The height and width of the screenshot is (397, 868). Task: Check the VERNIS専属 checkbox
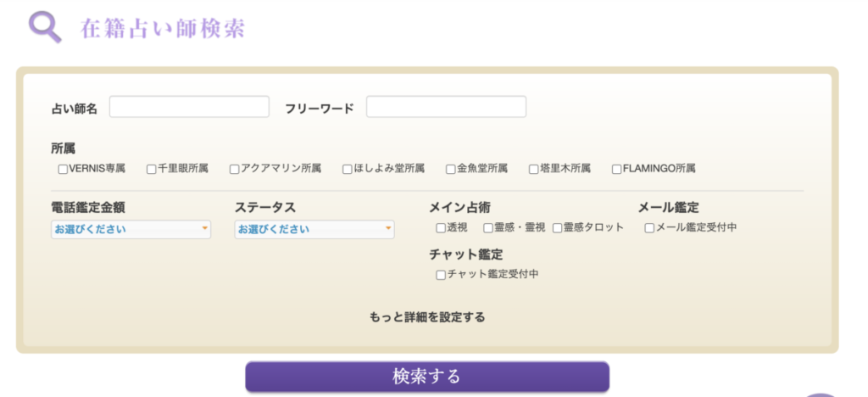click(x=63, y=169)
